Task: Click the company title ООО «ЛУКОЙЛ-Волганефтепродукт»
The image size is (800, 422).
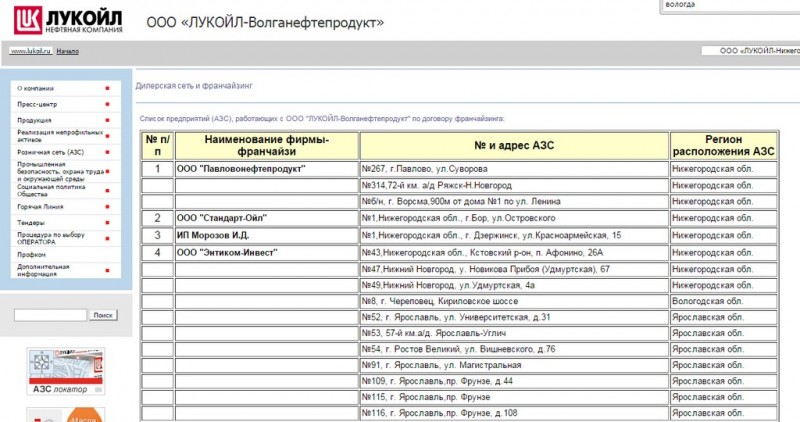Action: pyautogui.click(x=265, y=22)
